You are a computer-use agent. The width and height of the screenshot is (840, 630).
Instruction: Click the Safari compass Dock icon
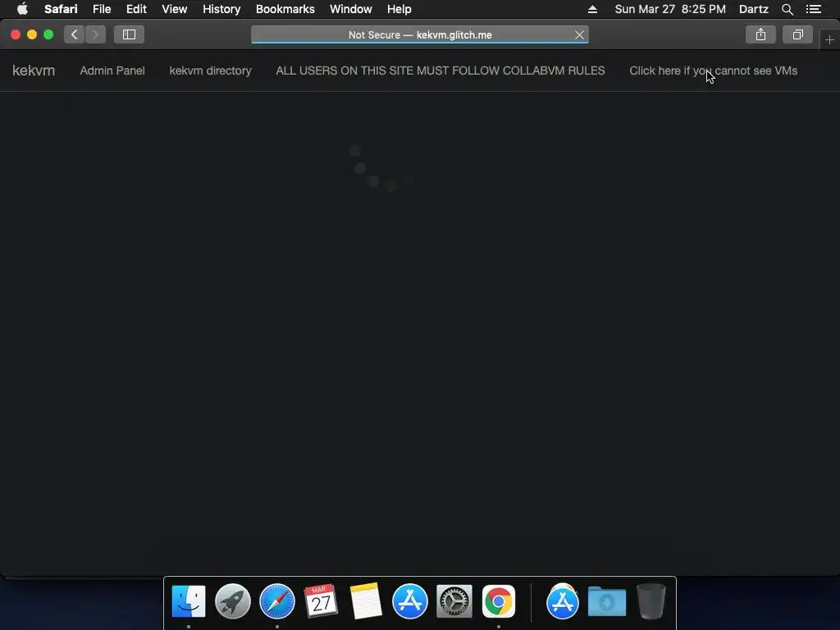tap(277, 601)
